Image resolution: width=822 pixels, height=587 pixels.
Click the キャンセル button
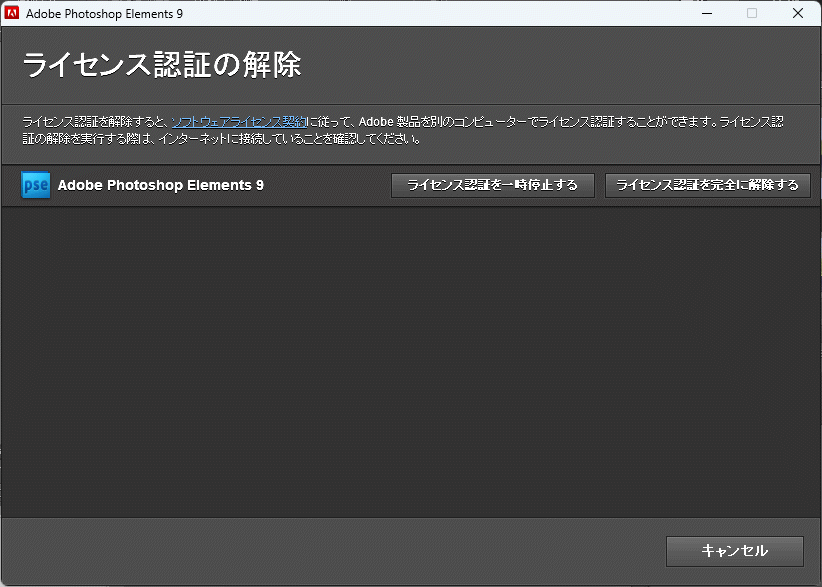tap(735, 551)
